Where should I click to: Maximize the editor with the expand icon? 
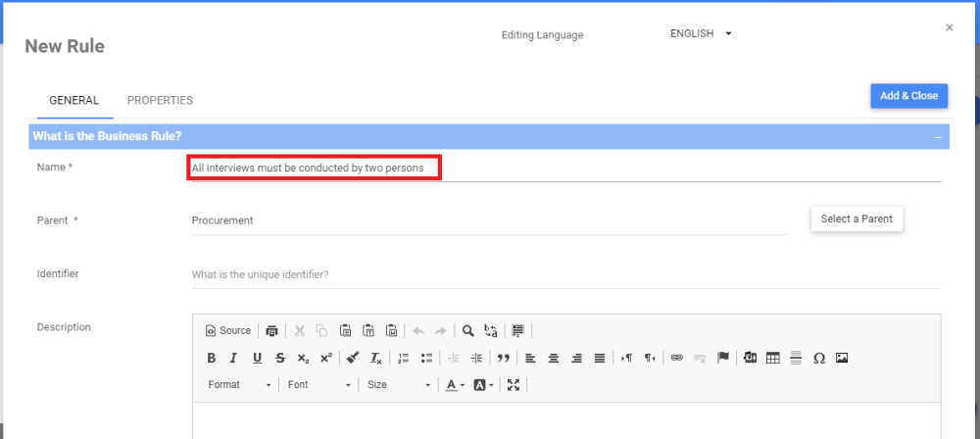[514, 385]
